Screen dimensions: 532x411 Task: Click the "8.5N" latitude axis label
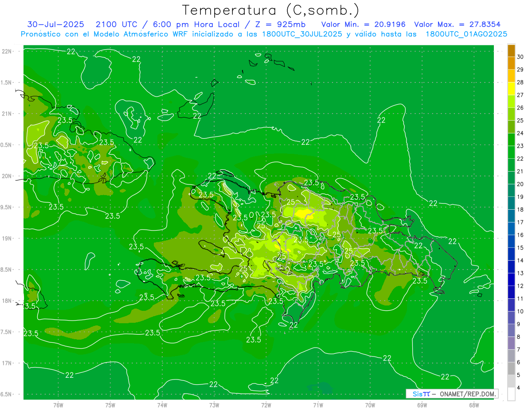(6, 270)
